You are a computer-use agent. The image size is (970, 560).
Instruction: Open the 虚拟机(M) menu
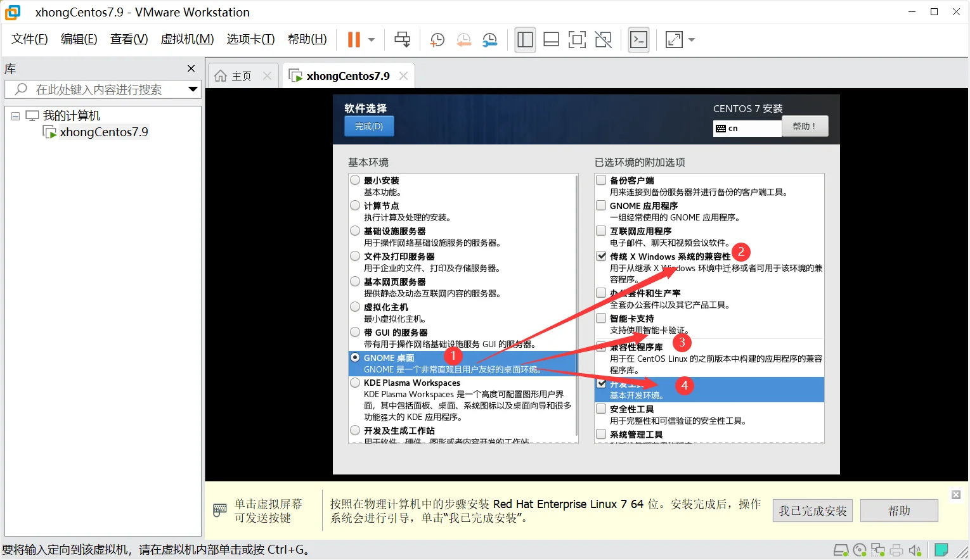187,39
